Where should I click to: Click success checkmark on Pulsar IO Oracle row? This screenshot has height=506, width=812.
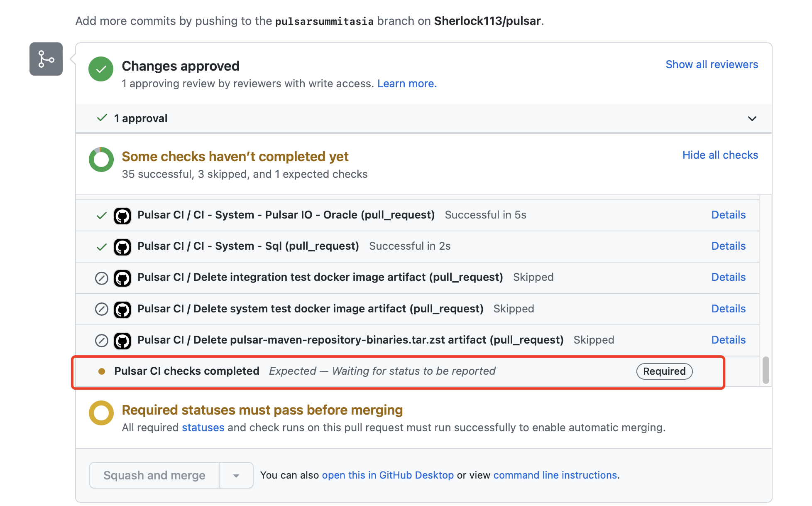pos(102,216)
